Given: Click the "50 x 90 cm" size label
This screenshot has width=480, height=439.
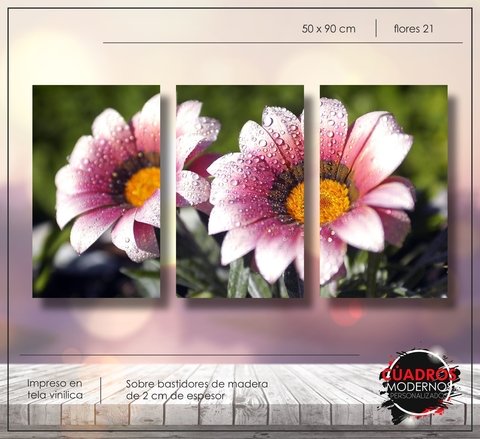Looking at the screenshot, I should 329,29.
